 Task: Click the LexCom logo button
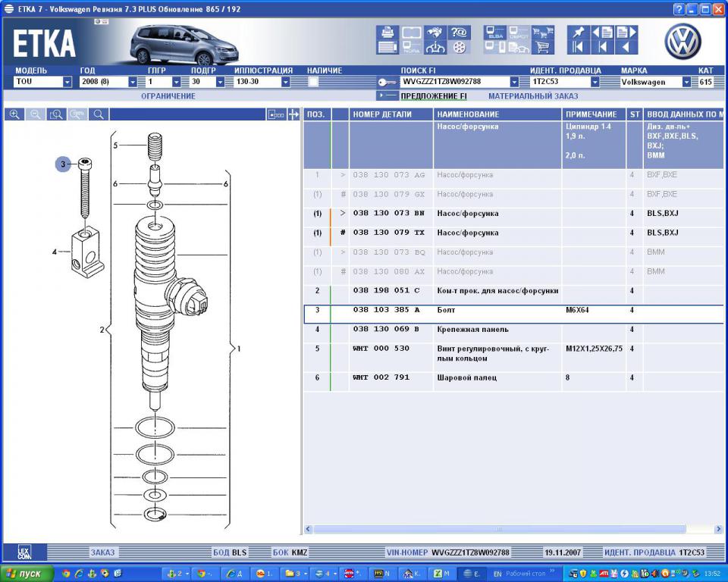24,552
